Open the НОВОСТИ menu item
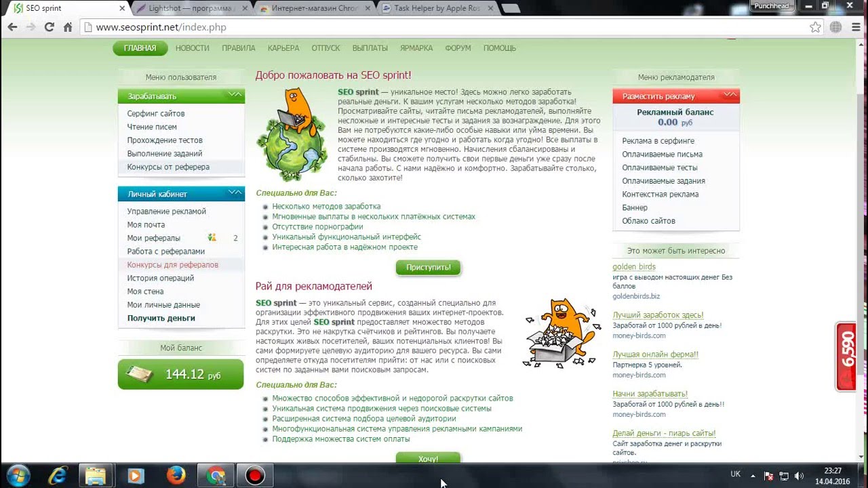 192,48
